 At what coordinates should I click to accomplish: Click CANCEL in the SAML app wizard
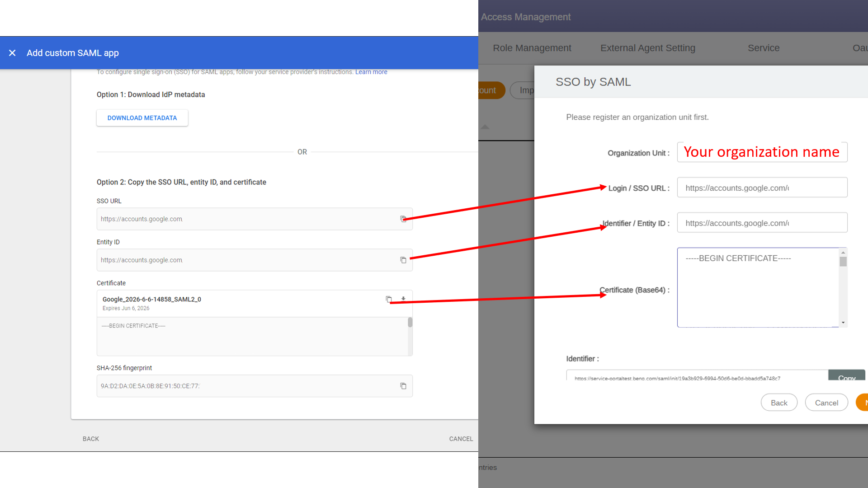[461, 439]
